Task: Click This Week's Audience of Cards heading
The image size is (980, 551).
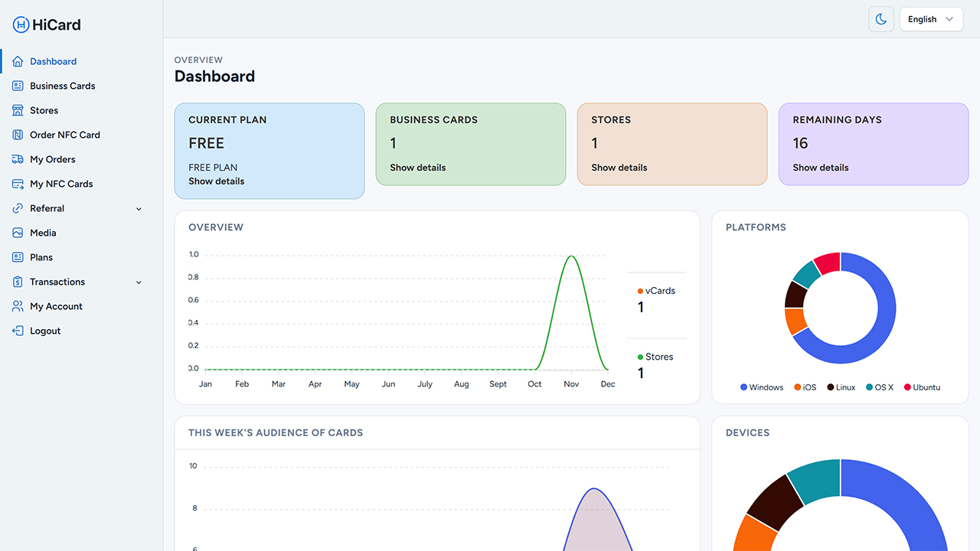Action: click(276, 432)
